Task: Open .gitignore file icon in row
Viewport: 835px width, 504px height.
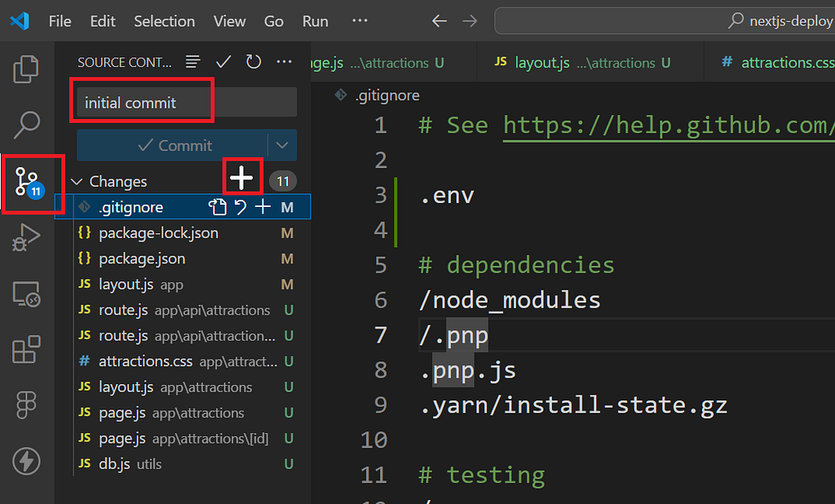Action: coord(217,206)
